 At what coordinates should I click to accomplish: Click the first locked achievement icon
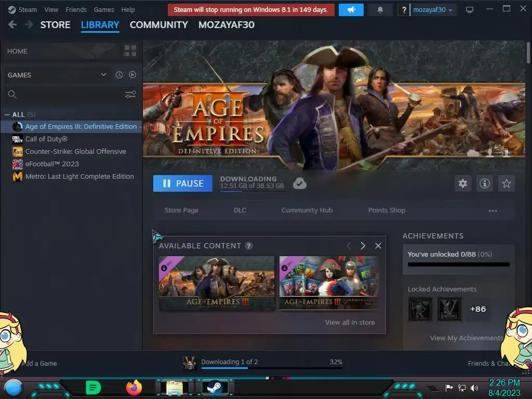point(420,309)
